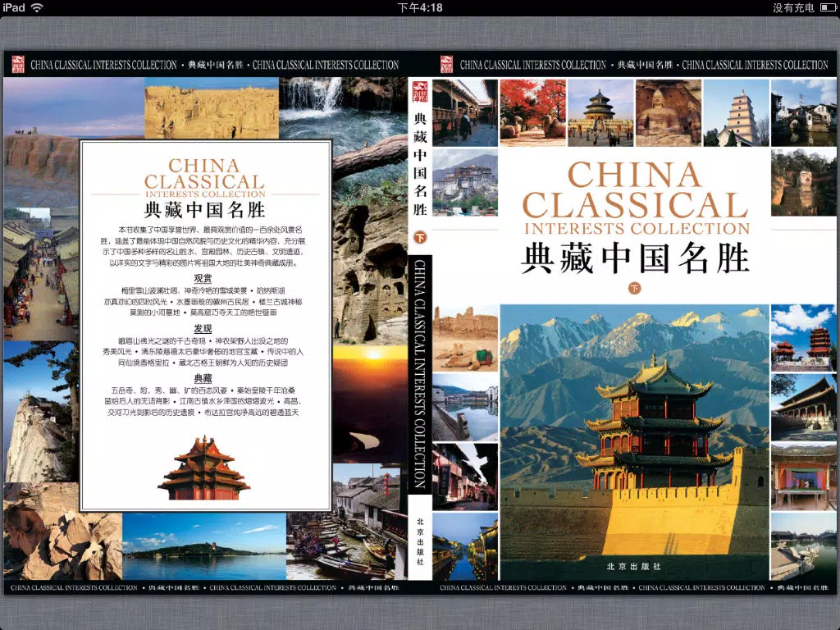This screenshot has width=840, height=630.
Task: Tap the orange 下 circle under front title
Action: pos(634,288)
